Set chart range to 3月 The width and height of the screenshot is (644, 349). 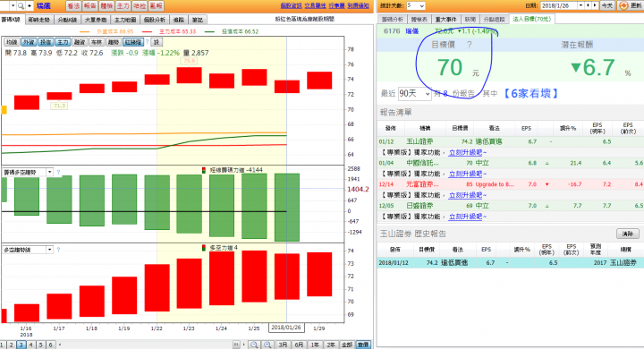[283, 345]
